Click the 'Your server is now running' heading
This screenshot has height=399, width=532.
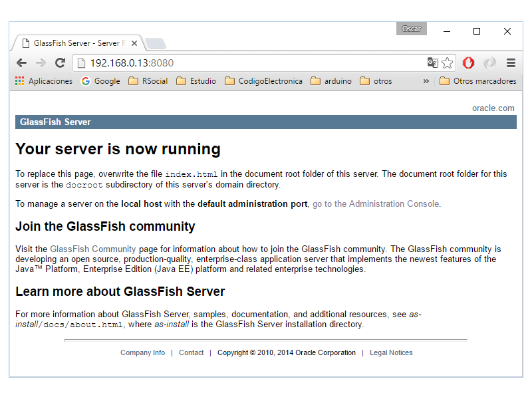coord(118,149)
